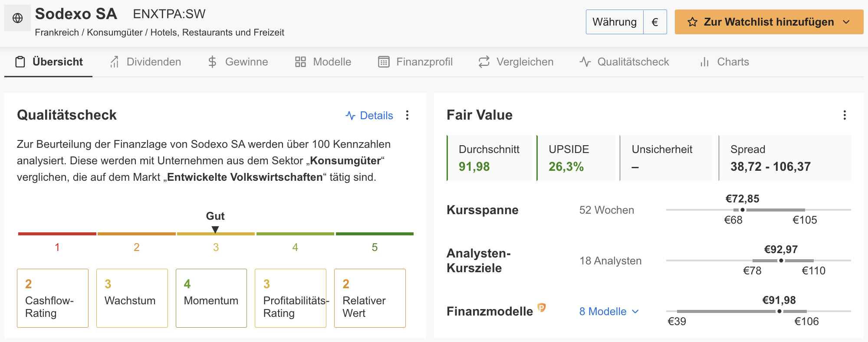Click the pro badge beside Finanzmodelle
This screenshot has width=868, height=342.
click(x=541, y=308)
